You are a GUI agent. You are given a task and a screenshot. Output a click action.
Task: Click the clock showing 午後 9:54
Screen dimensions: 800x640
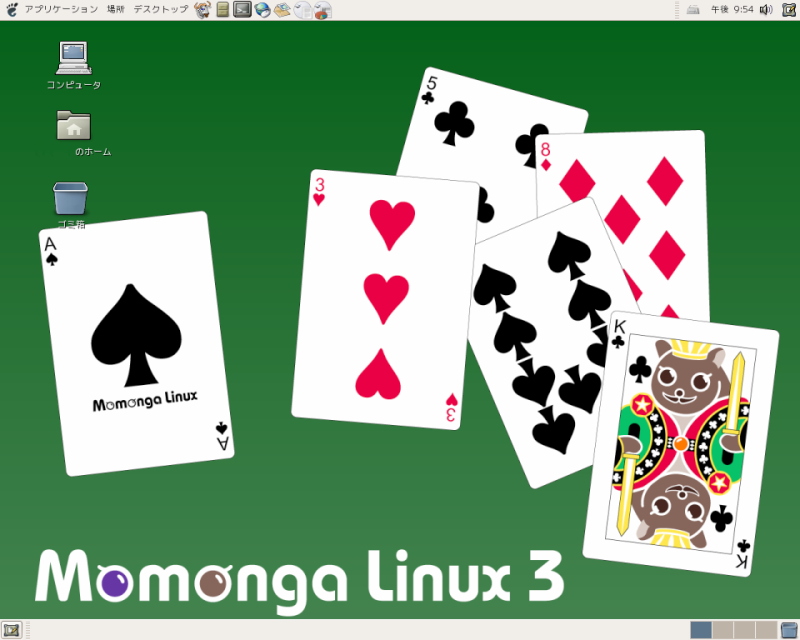(732, 10)
